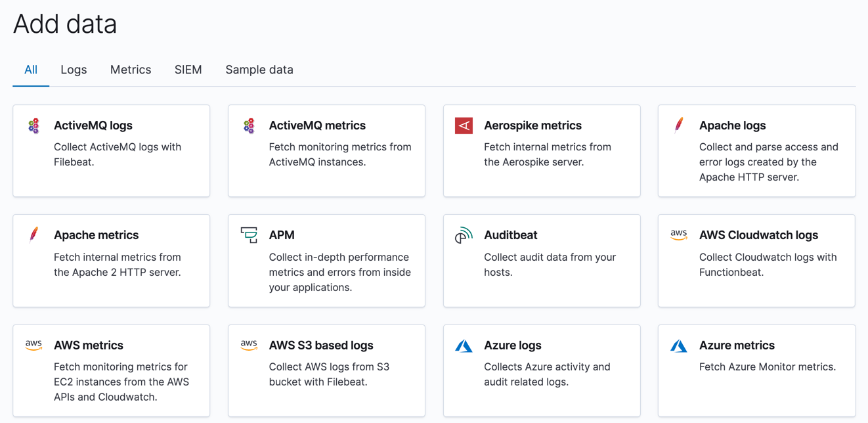The image size is (868, 423).
Task: Open the Auditbeat integration card
Action: [542, 260]
